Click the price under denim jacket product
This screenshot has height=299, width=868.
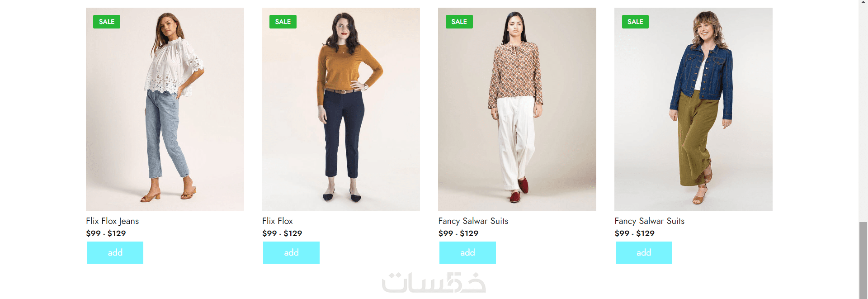click(x=635, y=233)
